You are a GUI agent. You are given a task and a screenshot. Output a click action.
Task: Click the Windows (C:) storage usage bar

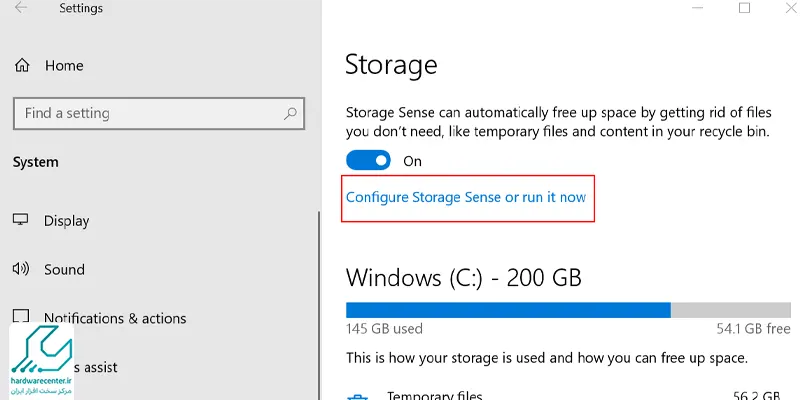pos(568,310)
